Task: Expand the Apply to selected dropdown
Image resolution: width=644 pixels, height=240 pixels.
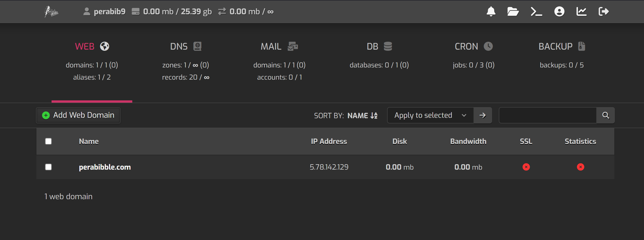Action: 430,115
